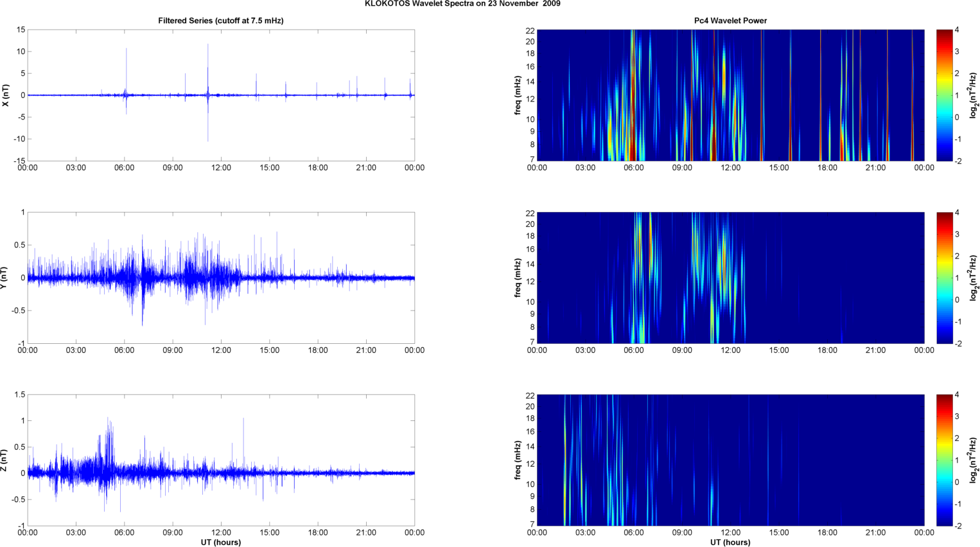Image resolution: width=980 pixels, height=547 pixels.
Task: Click the top spectrogram's colorbar
Action: [943, 95]
